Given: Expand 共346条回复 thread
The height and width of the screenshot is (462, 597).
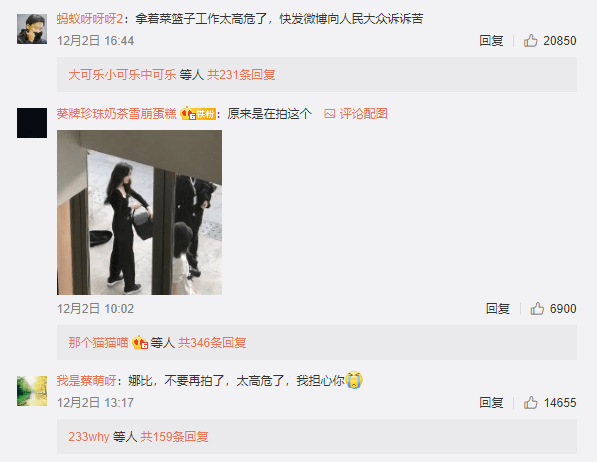Looking at the screenshot, I should 212,343.
